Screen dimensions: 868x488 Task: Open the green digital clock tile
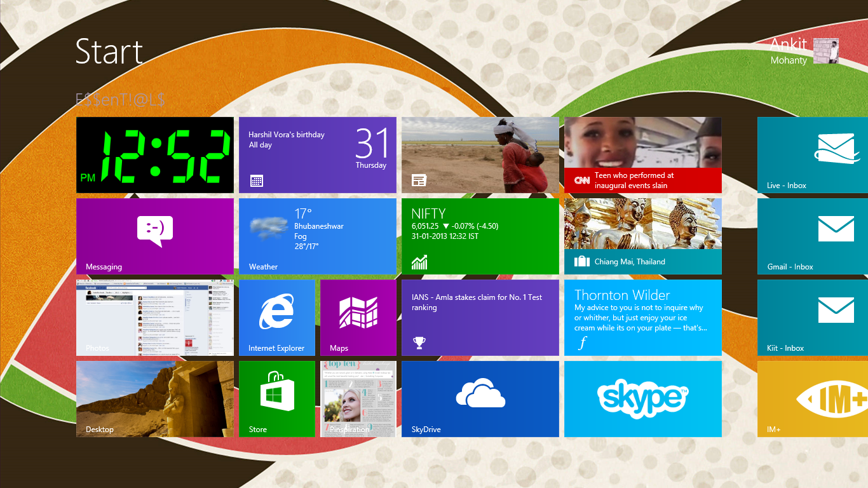coord(155,155)
